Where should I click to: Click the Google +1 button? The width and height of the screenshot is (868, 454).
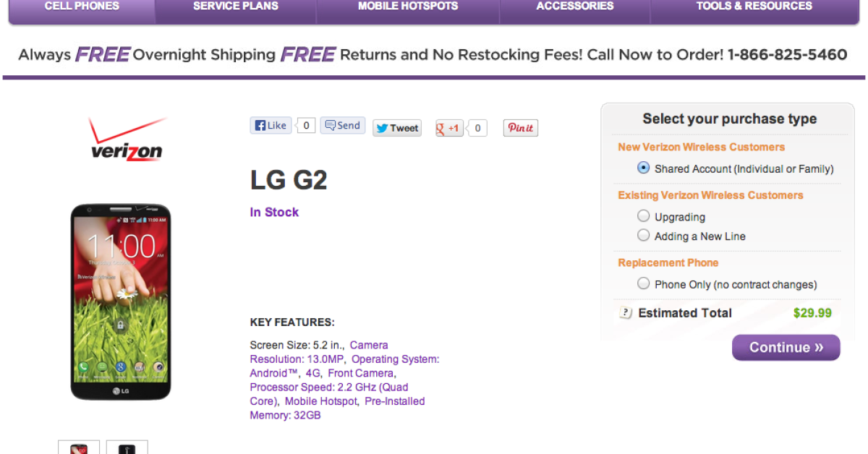click(449, 128)
